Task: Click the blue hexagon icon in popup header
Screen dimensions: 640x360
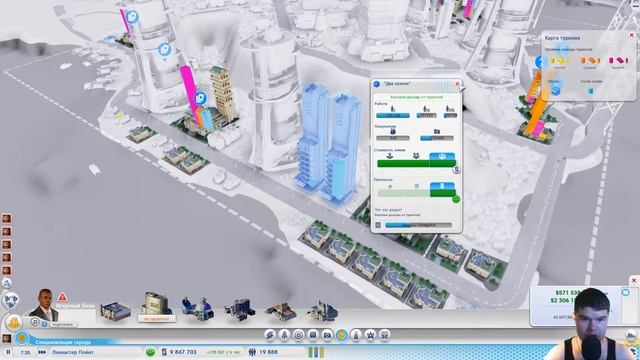Action: pos(377,84)
